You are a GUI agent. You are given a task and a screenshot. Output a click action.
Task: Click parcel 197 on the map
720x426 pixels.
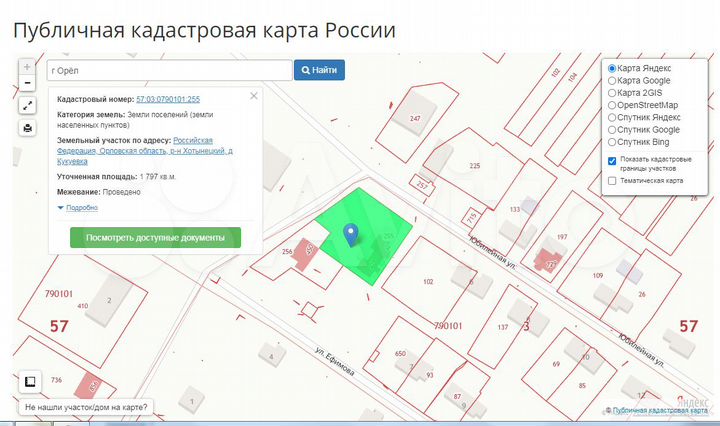click(562, 237)
